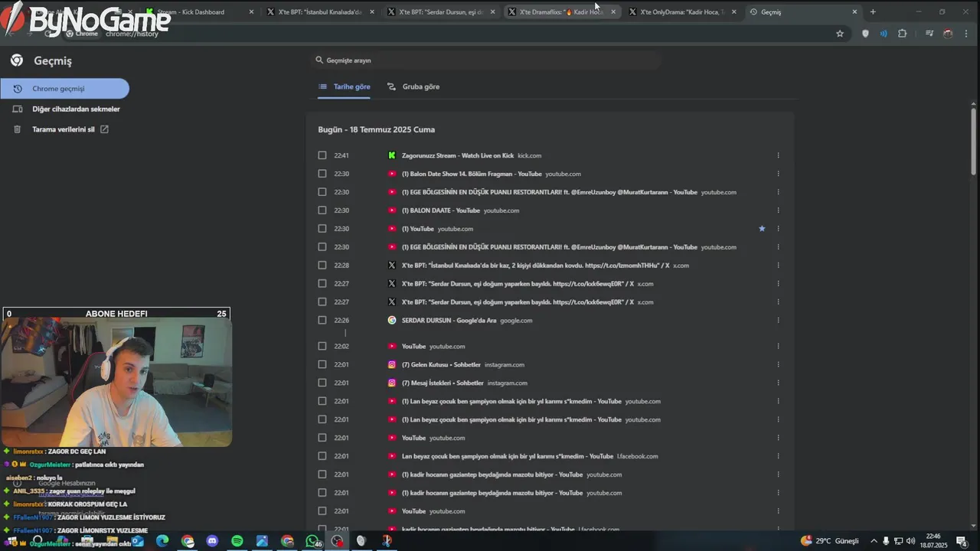Open the Extensions puzzle icon

pyautogui.click(x=902, y=34)
